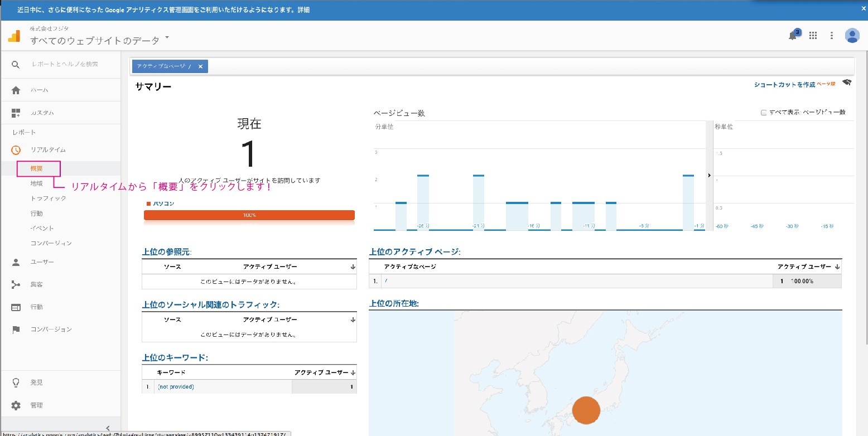The image size is (868, 436).
Task: Click the 行動 behavior panel icon
Action: (x=16, y=307)
